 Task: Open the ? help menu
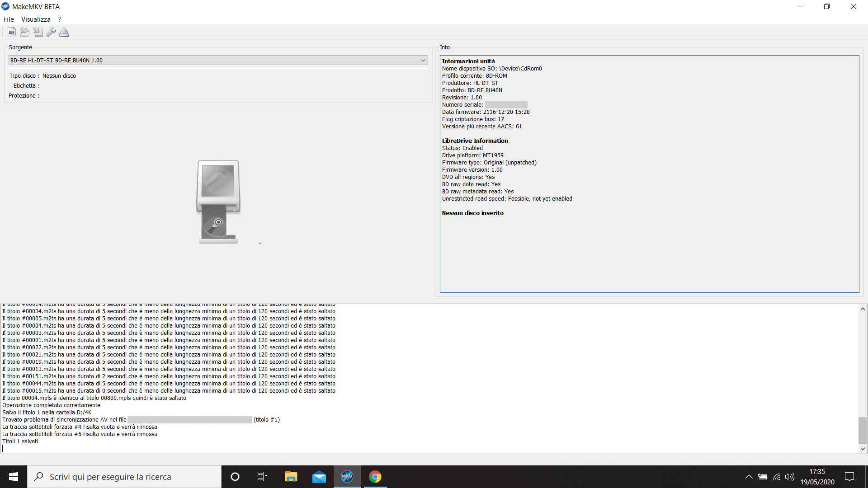coord(59,19)
